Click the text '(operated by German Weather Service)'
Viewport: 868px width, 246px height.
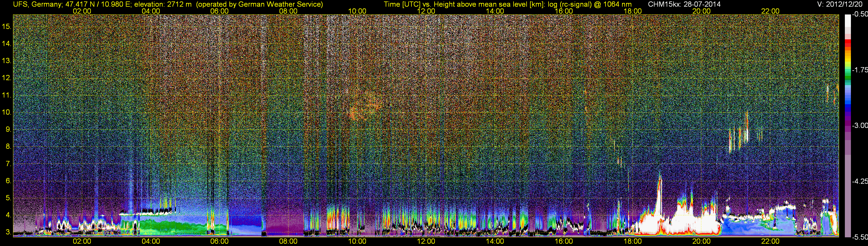[x=260, y=4]
